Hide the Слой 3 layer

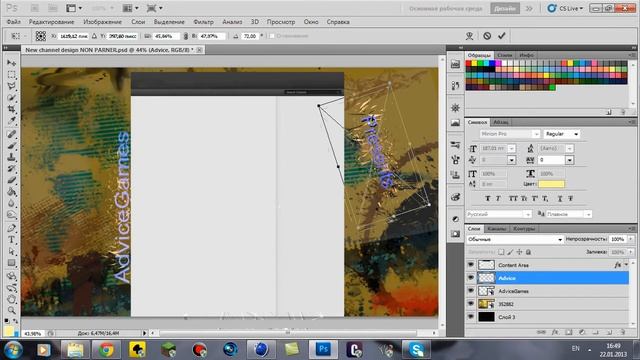point(471,317)
